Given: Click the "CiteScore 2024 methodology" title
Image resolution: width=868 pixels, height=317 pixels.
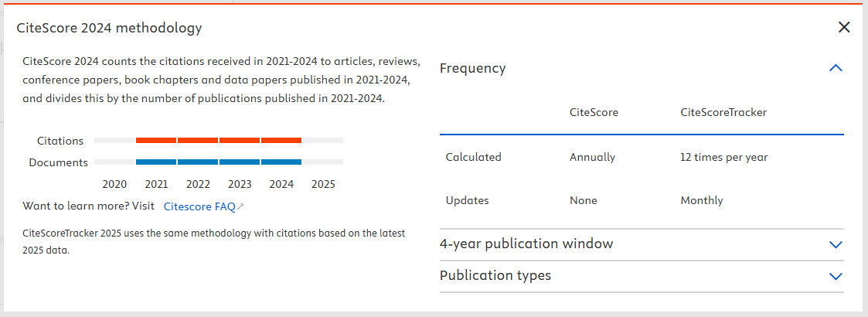Looking at the screenshot, I should click(109, 29).
